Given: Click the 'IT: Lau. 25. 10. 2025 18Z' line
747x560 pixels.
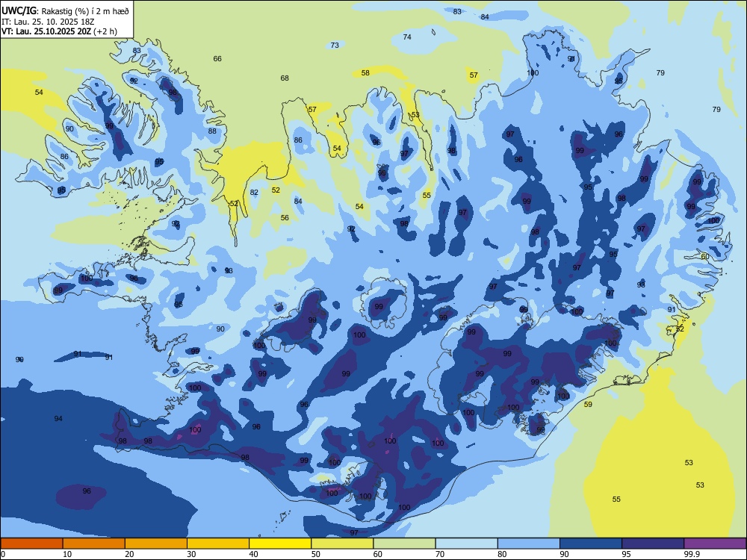Looking at the screenshot, I should pyautogui.click(x=48, y=22).
